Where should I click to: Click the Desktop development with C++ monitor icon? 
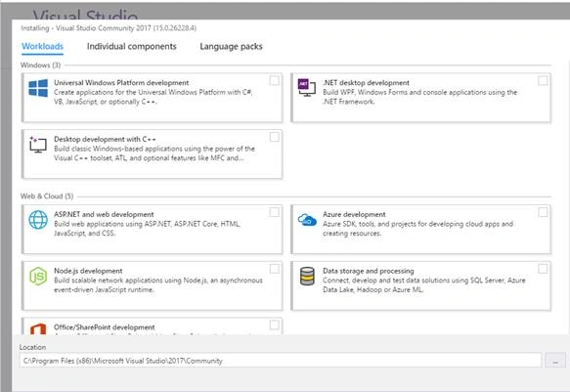click(x=38, y=145)
